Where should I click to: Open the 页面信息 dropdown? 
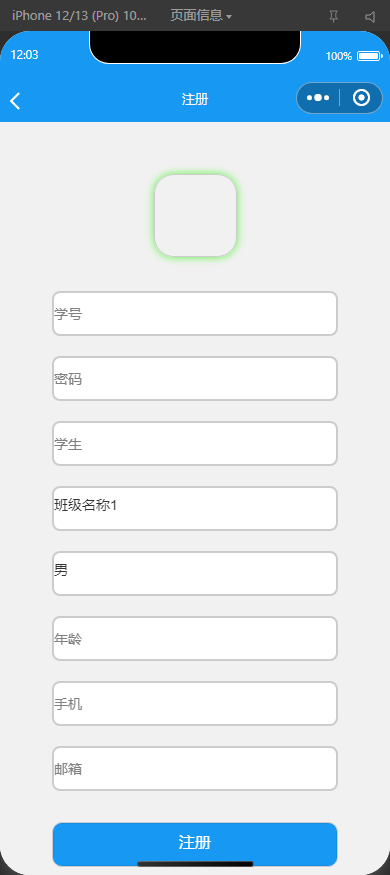click(200, 16)
